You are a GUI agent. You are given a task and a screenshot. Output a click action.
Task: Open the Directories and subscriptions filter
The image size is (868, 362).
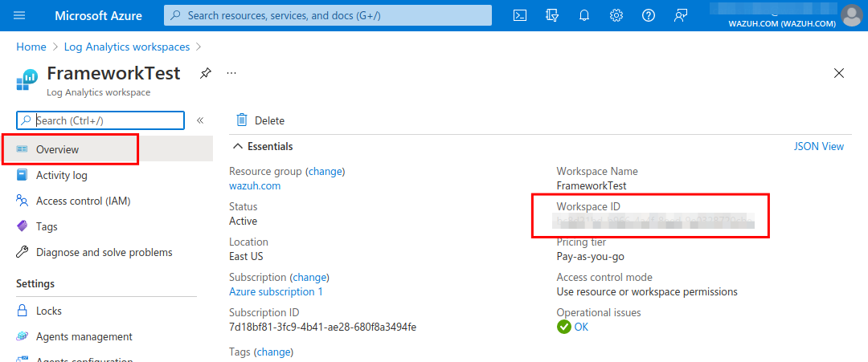pos(552,15)
